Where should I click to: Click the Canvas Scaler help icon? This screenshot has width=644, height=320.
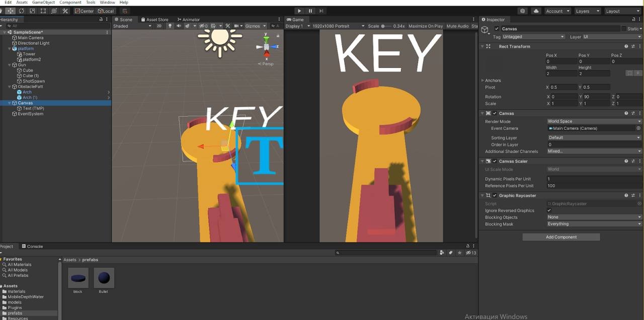[x=626, y=161]
